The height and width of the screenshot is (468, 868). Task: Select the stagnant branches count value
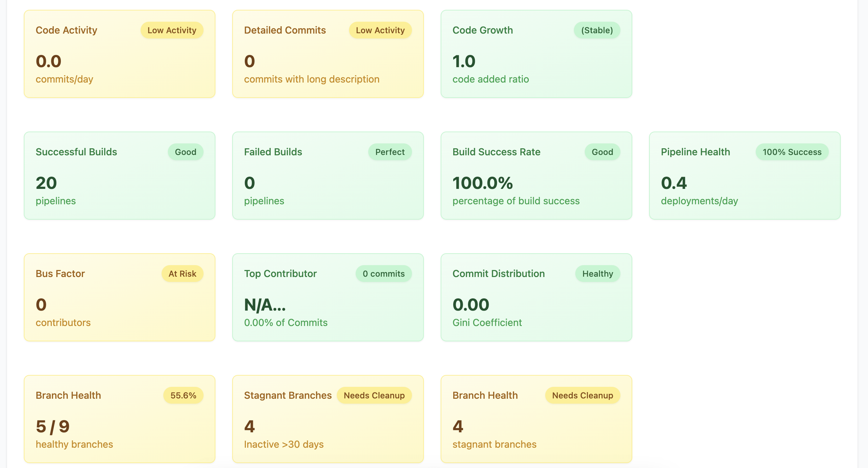[x=457, y=426]
